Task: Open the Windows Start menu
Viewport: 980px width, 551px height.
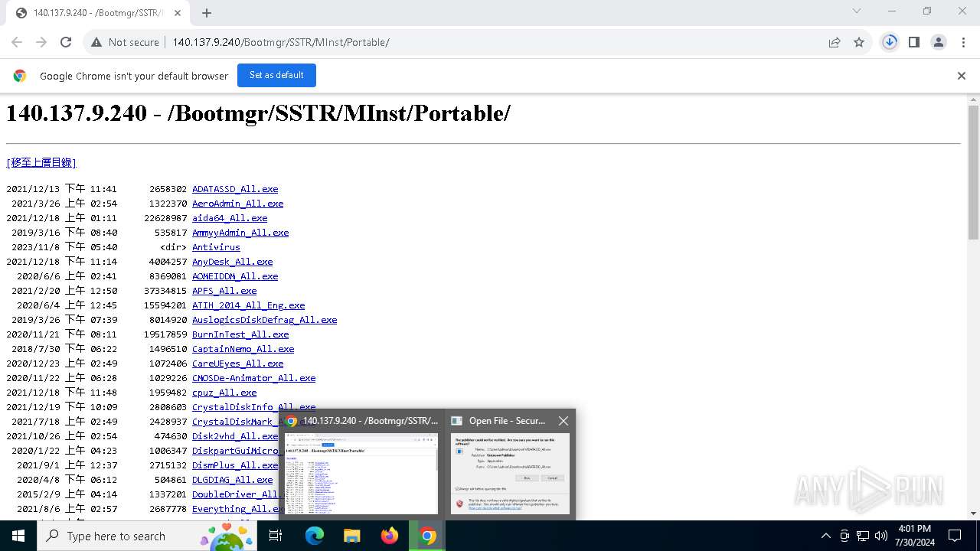Action: 18,536
